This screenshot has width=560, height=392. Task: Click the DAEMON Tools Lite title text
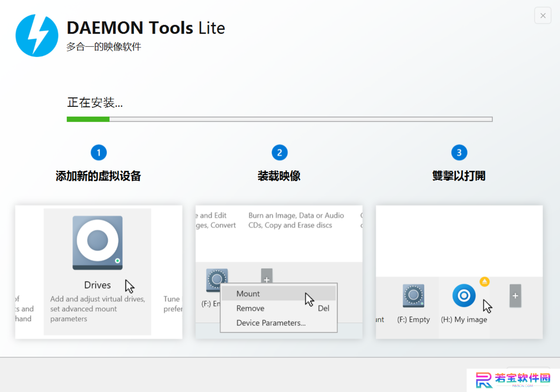pyautogui.click(x=146, y=28)
